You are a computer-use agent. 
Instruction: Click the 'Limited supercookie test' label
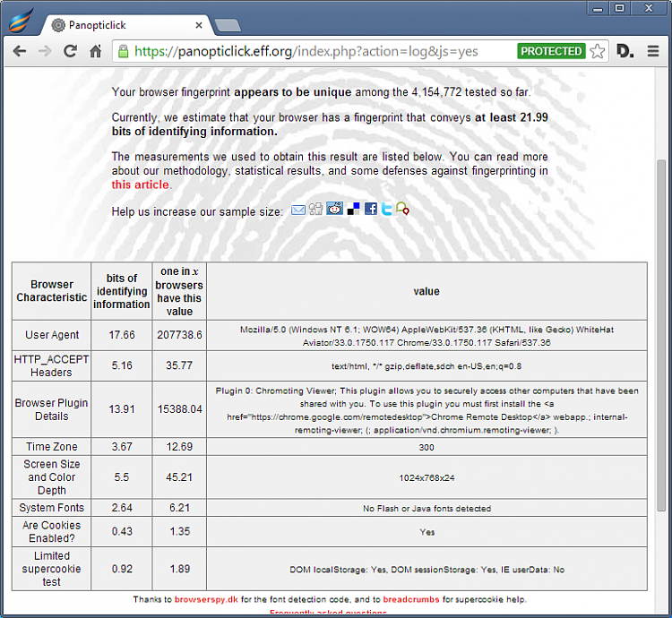click(51, 569)
